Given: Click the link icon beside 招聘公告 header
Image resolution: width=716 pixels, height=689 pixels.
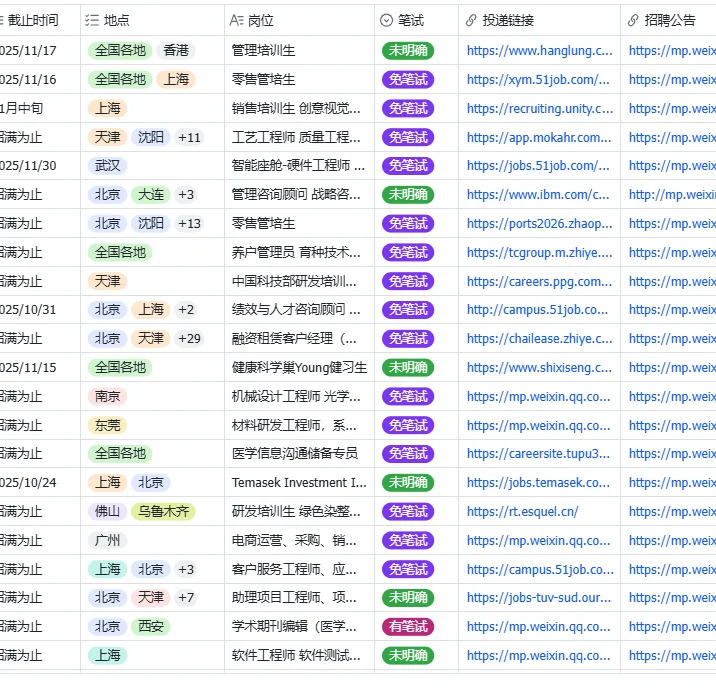Looking at the screenshot, I should [633, 20].
